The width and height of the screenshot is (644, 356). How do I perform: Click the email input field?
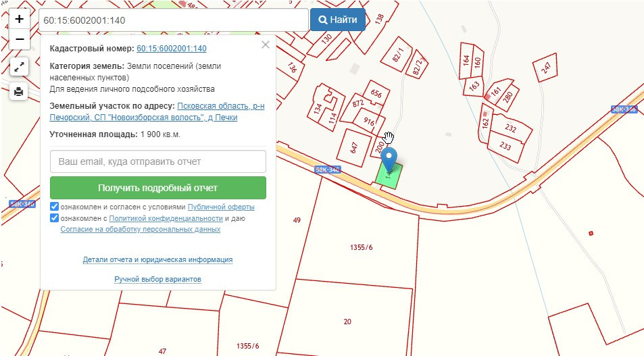coord(158,161)
